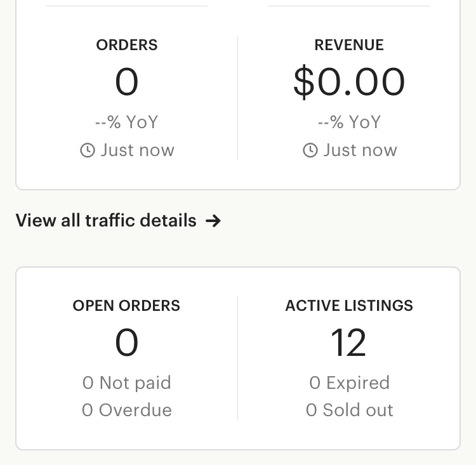Click the OPEN ORDERS heading

tap(126, 306)
